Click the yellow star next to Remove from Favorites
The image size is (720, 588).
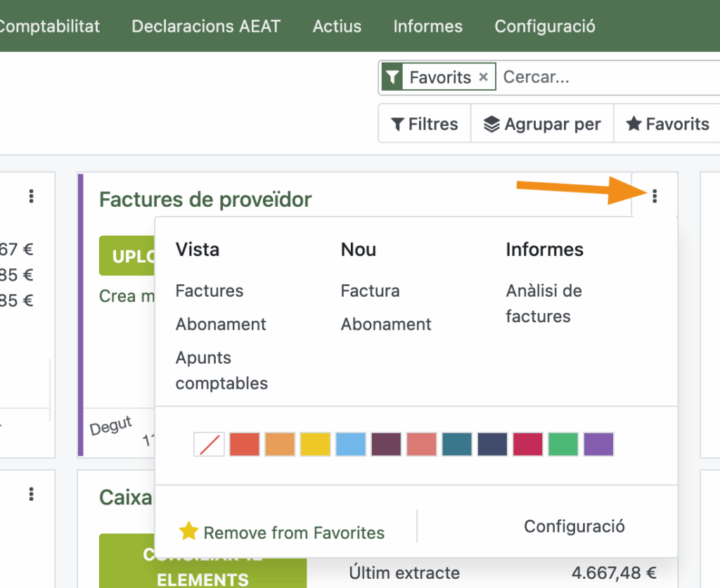188,532
